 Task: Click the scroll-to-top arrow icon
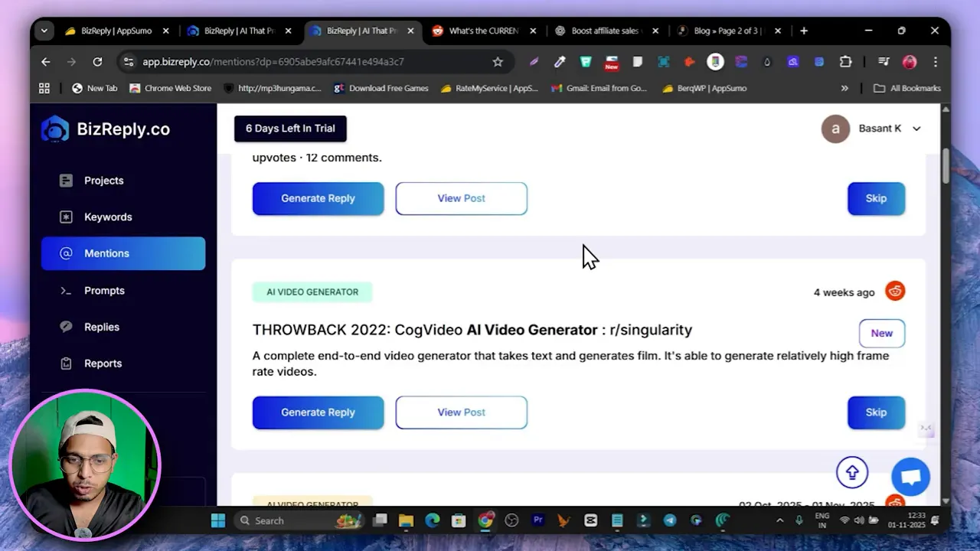852,472
